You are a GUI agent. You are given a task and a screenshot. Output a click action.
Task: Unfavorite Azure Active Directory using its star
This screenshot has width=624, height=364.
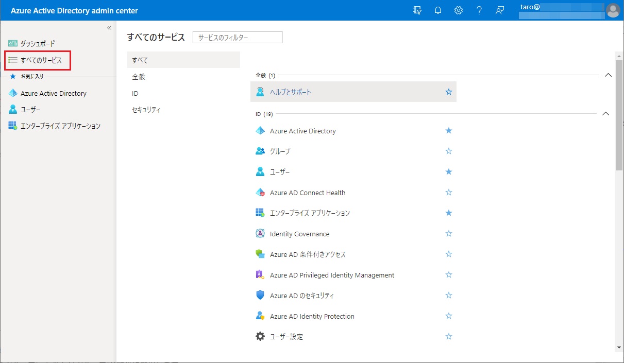click(448, 131)
